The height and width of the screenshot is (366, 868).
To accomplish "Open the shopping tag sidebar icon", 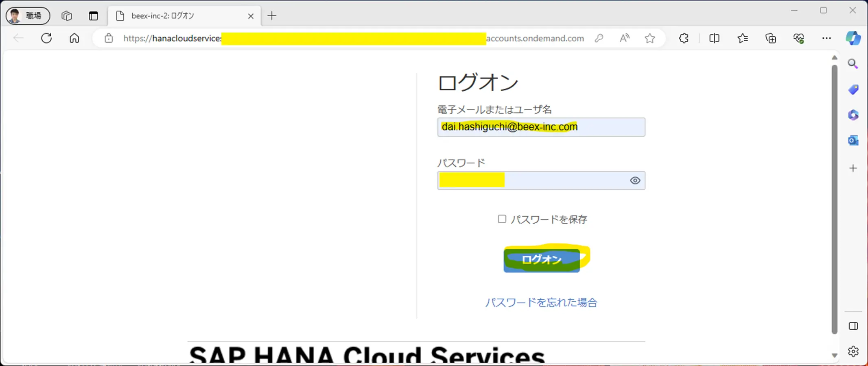I will (853, 89).
